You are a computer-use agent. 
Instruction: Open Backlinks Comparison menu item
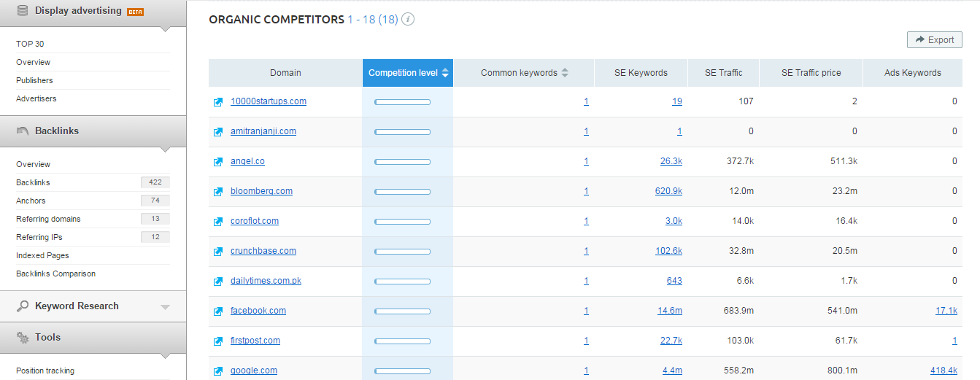(x=55, y=274)
